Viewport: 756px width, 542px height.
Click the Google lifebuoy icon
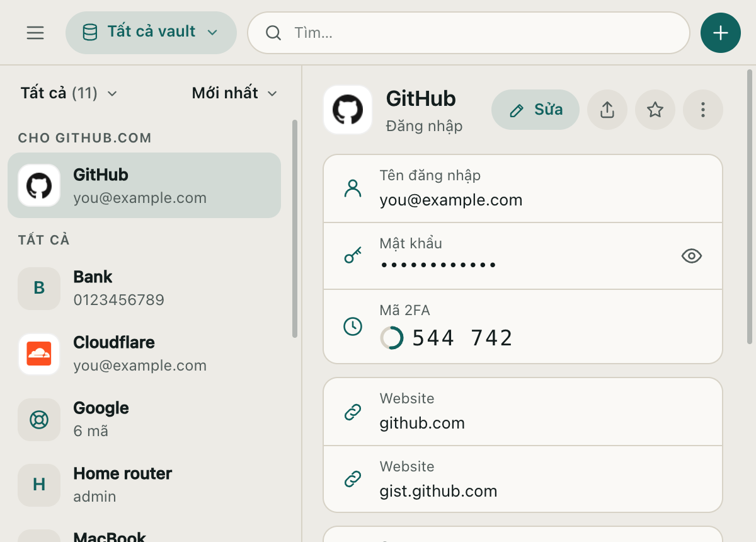coord(39,420)
